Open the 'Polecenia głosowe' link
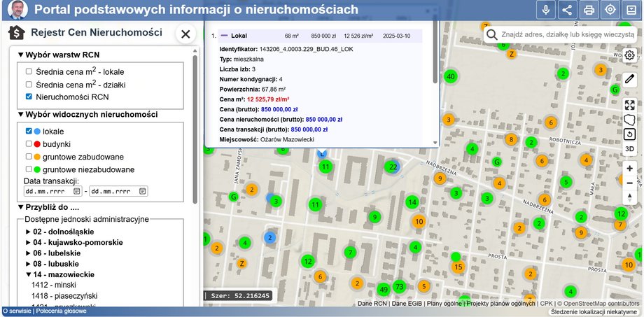This screenshot has height=317, width=644. click(62, 311)
